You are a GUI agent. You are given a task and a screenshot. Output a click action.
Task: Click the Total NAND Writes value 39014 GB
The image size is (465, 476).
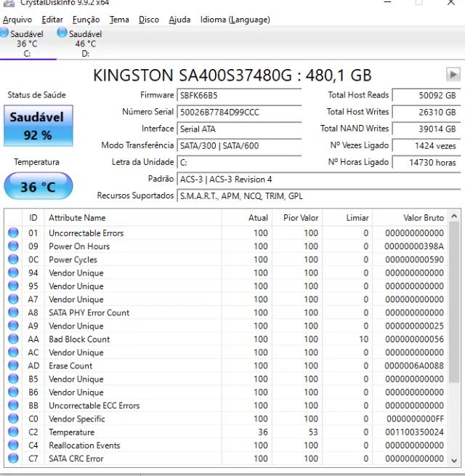click(426, 129)
